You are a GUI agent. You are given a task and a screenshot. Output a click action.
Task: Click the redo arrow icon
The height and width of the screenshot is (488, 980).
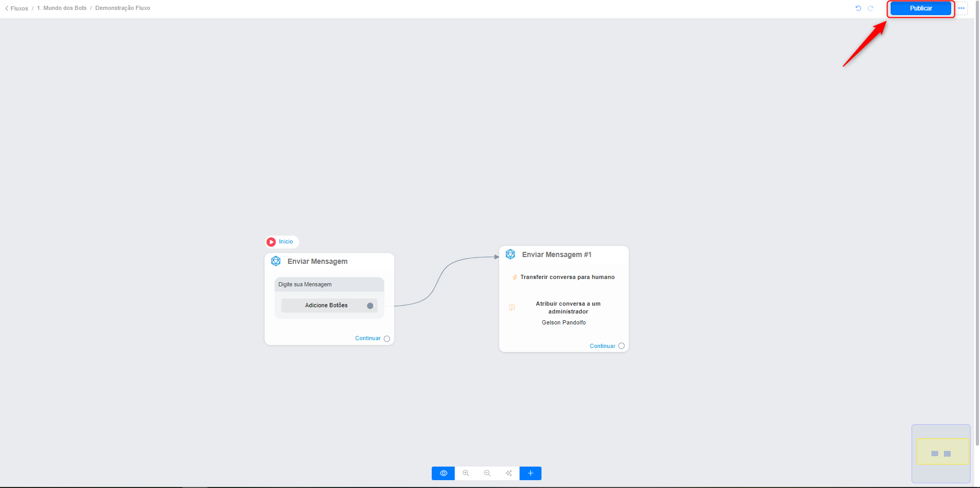click(x=871, y=8)
